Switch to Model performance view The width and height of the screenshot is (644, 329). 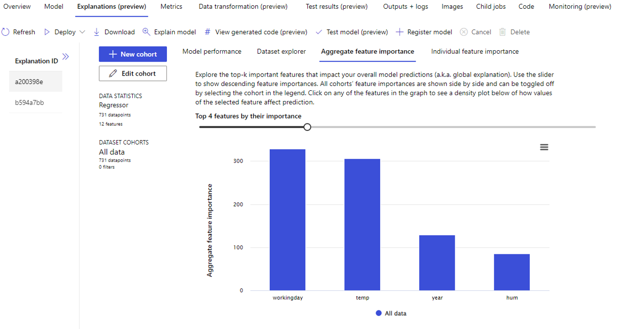coord(212,51)
